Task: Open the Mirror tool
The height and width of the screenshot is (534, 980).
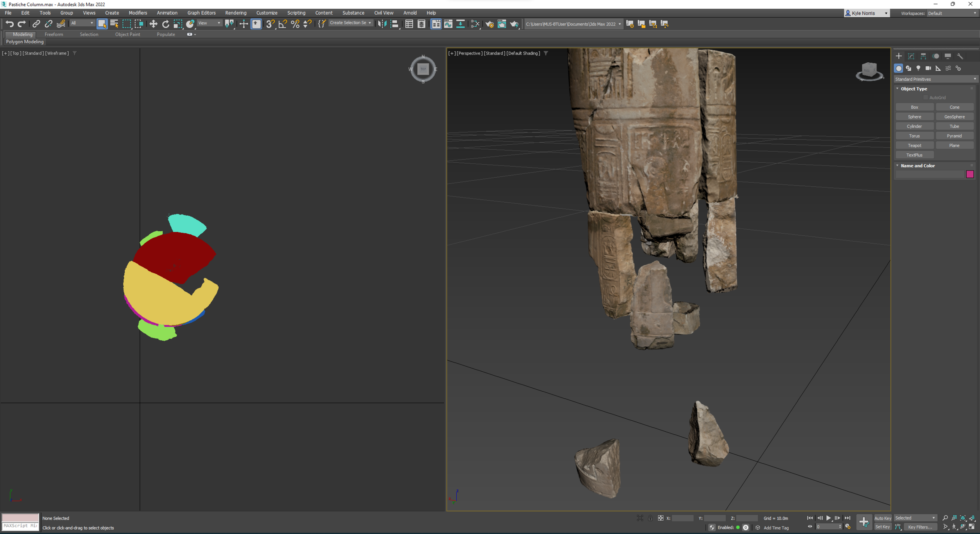Action: click(382, 24)
